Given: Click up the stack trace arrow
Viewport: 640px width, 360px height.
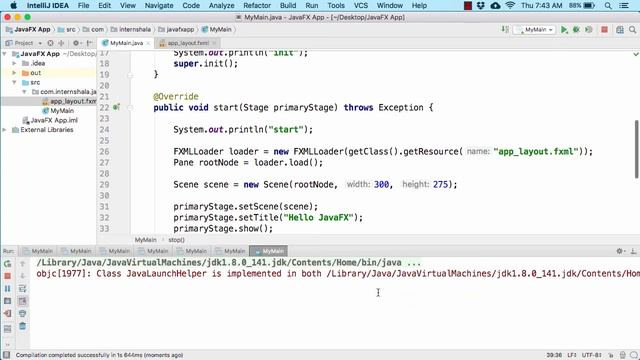Looking at the screenshot, I should (x=22, y=264).
